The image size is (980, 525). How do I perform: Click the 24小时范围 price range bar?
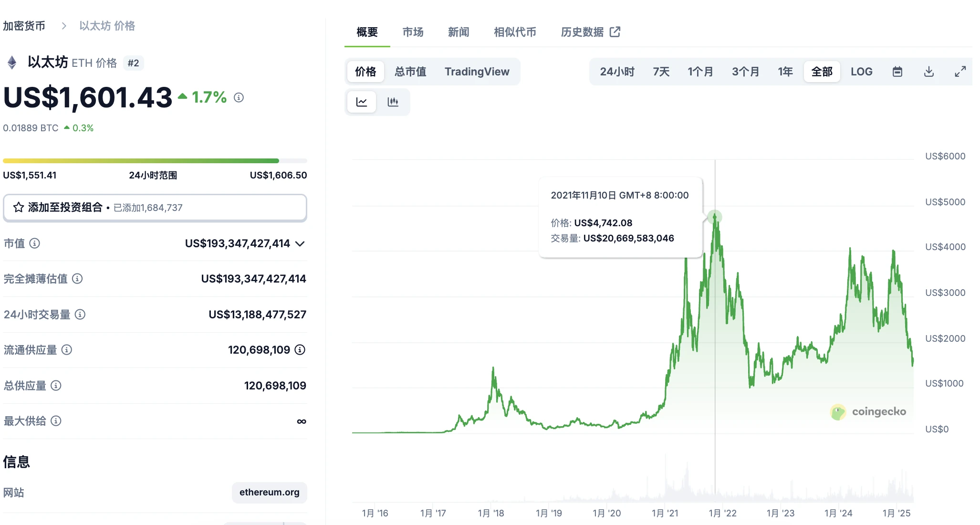[155, 161]
